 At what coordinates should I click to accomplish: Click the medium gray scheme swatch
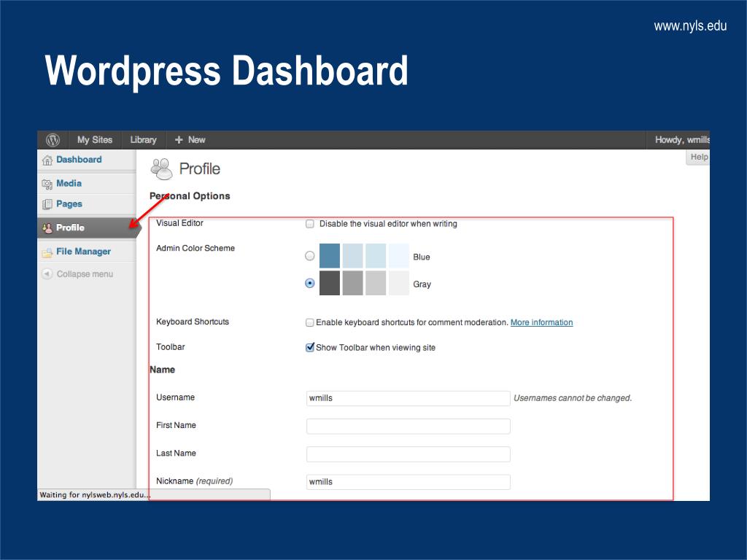tap(352, 283)
